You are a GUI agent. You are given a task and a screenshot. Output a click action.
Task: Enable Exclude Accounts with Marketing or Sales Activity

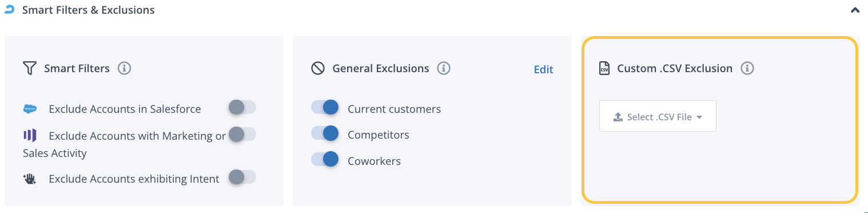242,134
